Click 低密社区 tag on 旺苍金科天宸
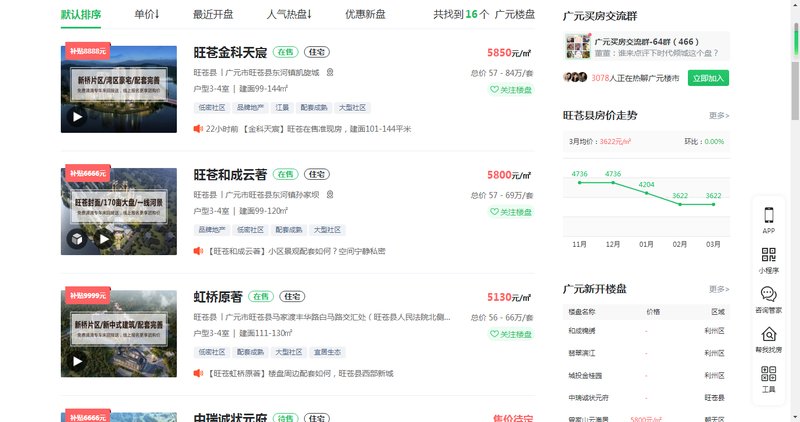800x422 pixels. [212, 108]
